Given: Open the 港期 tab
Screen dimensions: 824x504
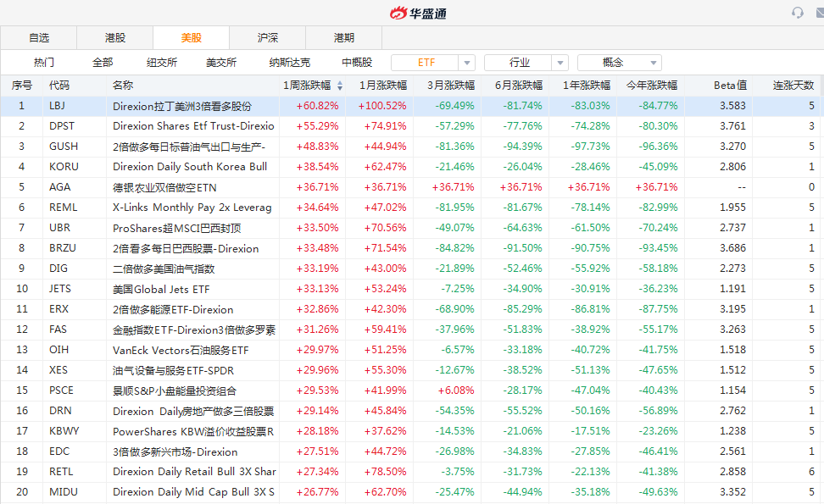Looking at the screenshot, I should (343, 38).
